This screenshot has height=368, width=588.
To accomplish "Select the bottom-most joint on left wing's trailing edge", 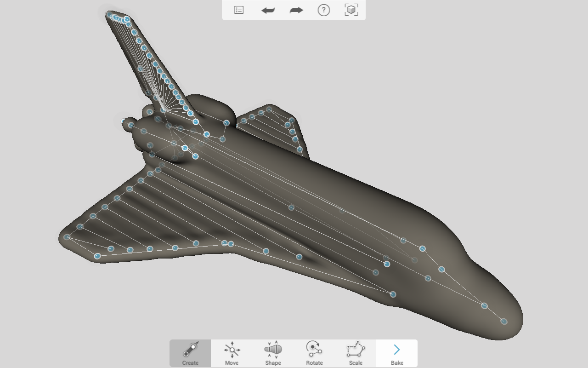I will pos(97,256).
